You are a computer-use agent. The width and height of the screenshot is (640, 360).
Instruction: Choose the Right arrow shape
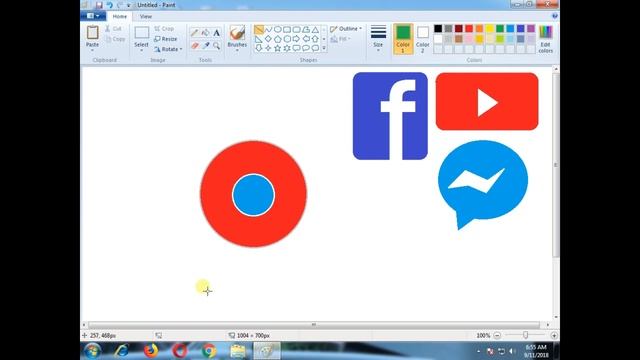296,39
